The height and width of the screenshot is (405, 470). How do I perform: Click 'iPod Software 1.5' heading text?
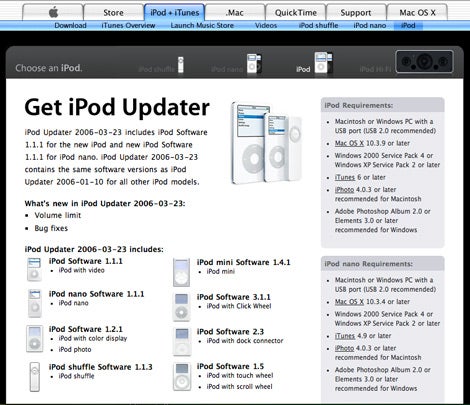pyautogui.click(x=230, y=366)
